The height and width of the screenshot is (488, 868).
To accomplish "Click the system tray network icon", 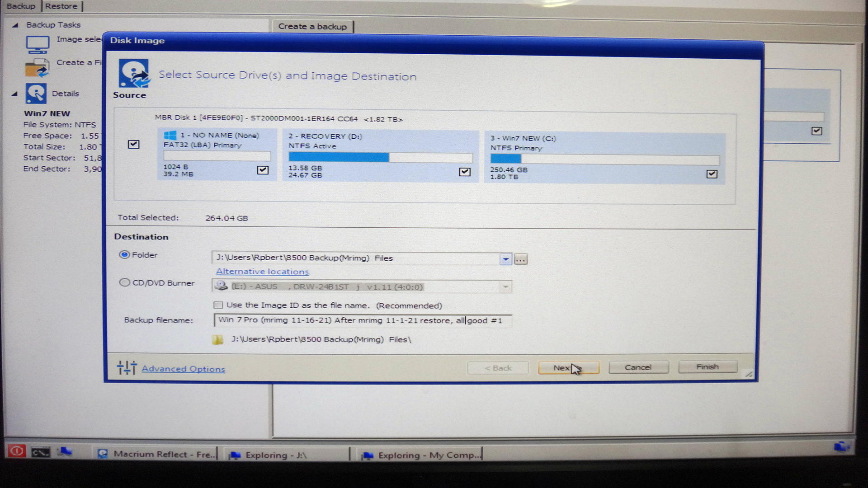I will [841, 446].
